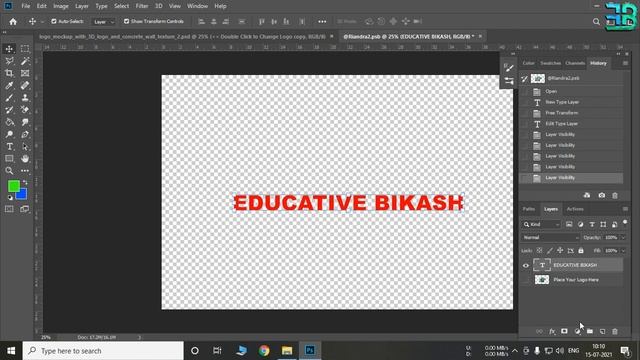640x360 pixels.
Task: Open the Auto-Select Layer dropdown
Action: click(103, 22)
